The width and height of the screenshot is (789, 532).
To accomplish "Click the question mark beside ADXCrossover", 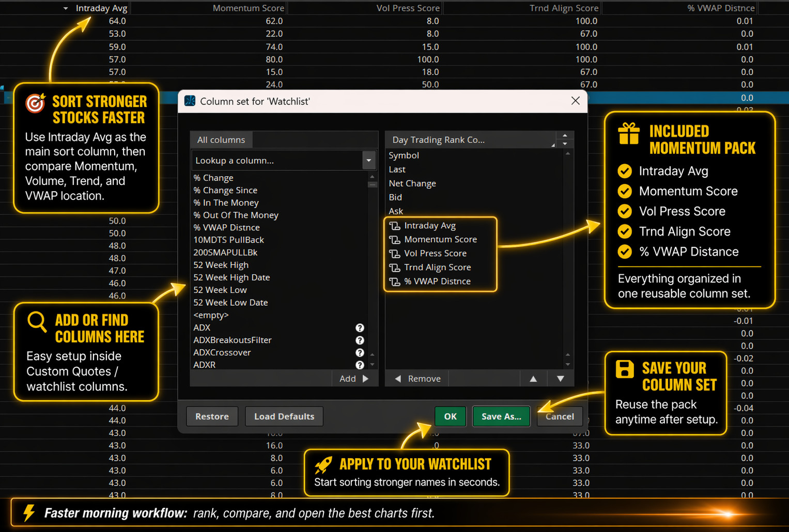I will tap(360, 353).
